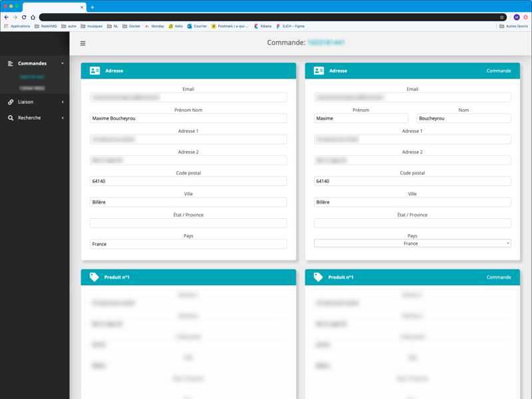Bookmark the page using the star icon
The width and height of the screenshot is (532, 399).
click(x=502, y=17)
